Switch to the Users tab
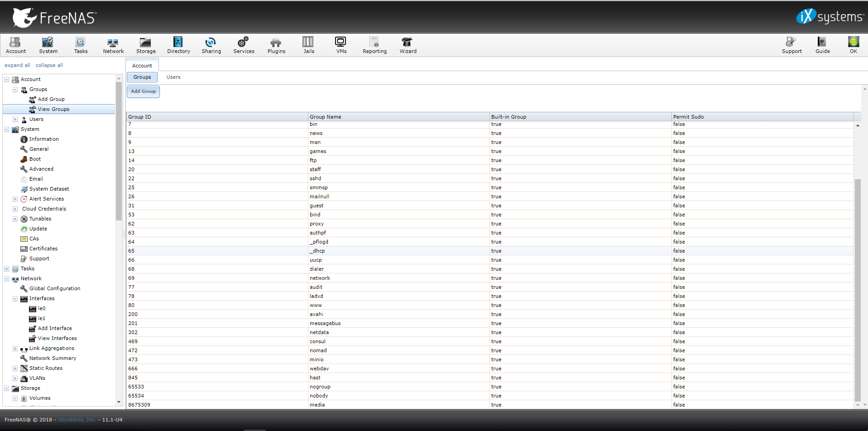Screen dimensions: 868x431 click(173, 77)
